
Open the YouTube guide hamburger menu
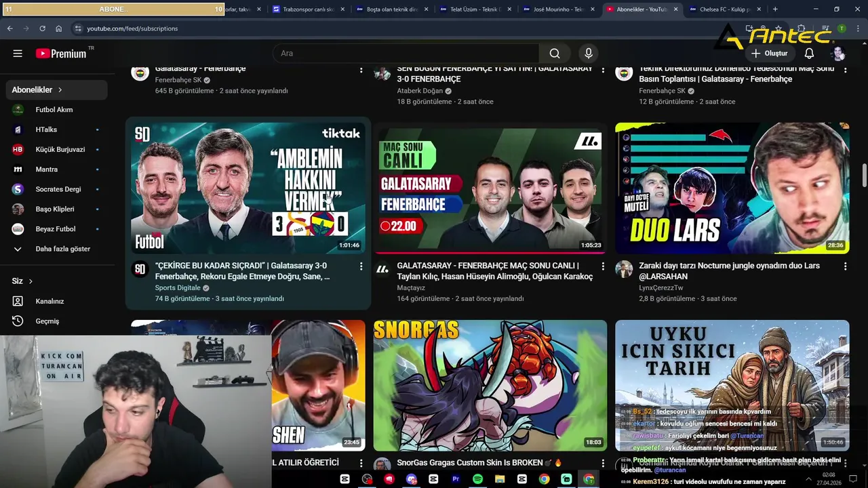(x=18, y=54)
